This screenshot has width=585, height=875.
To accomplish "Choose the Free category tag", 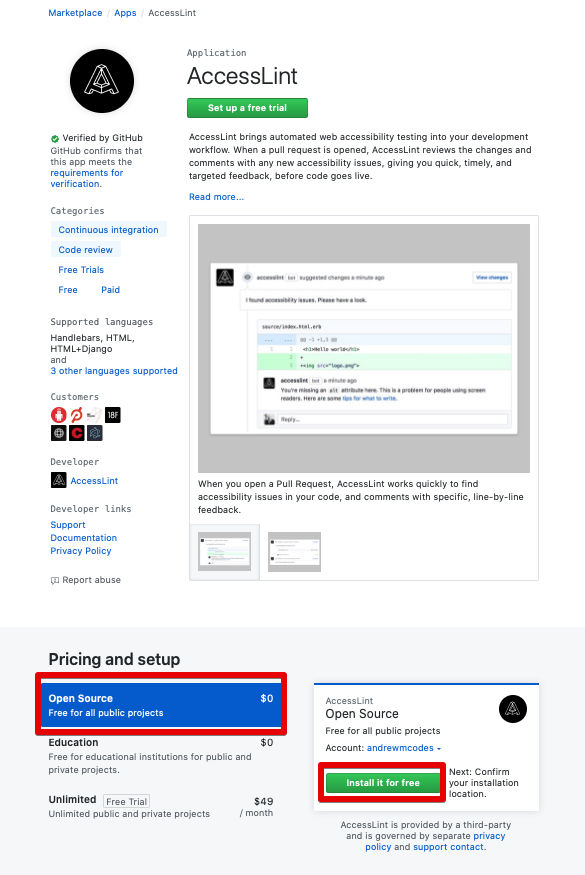I will point(68,290).
